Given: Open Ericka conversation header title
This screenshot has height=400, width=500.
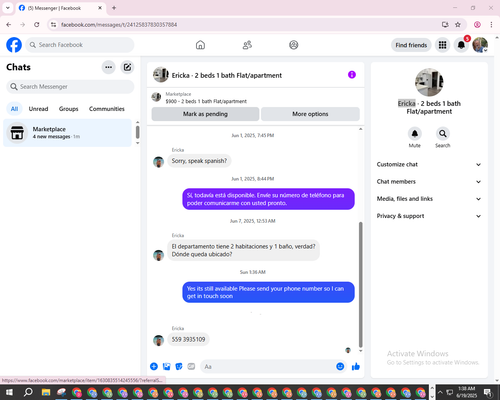Looking at the screenshot, I should 227,75.
